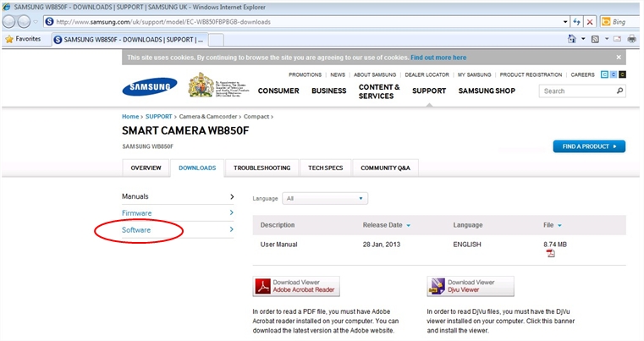Select the DOWNLOADS tab
Screen dimensions: 644x341
click(x=197, y=168)
